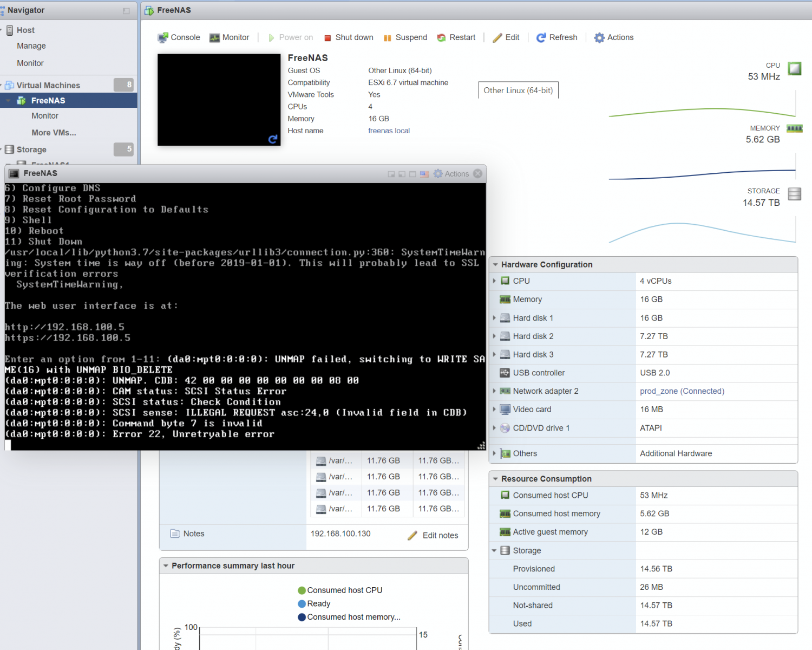The width and height of the screenshot is (812, 650).
Task: Collapse the FreeNAS tree node
Action: pos(8,101)
